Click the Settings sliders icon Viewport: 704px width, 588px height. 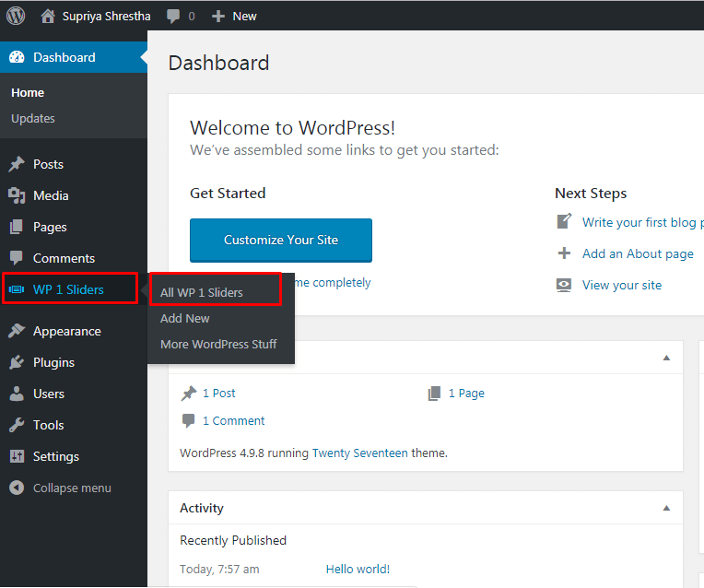[17, 456]
